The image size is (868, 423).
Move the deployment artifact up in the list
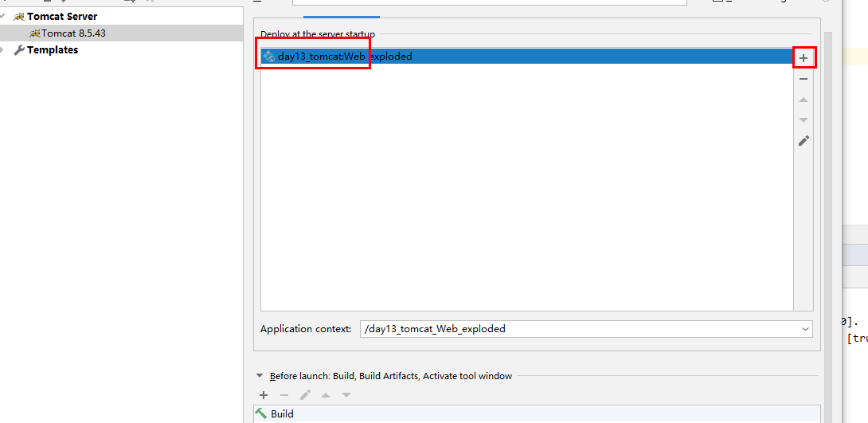803,100
